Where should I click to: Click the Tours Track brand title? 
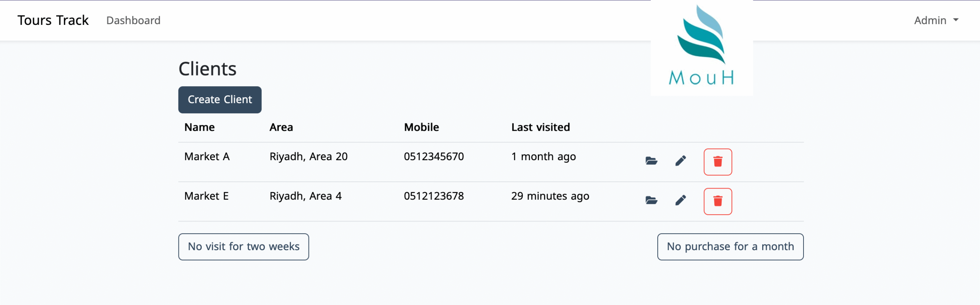coord(53,20)
